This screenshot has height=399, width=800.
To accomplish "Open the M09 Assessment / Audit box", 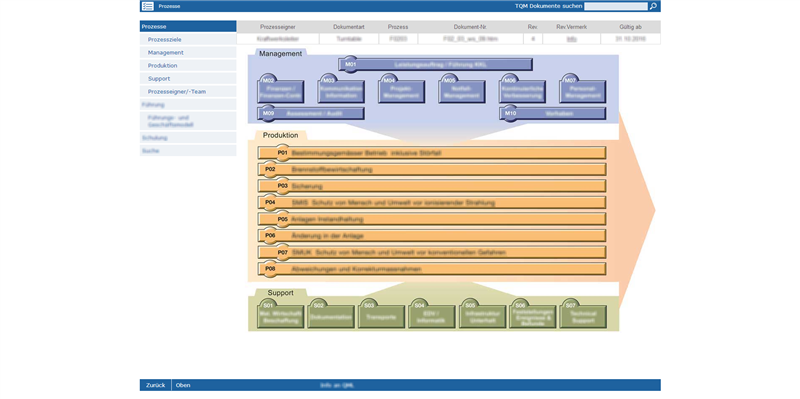I will pos(311,113).
